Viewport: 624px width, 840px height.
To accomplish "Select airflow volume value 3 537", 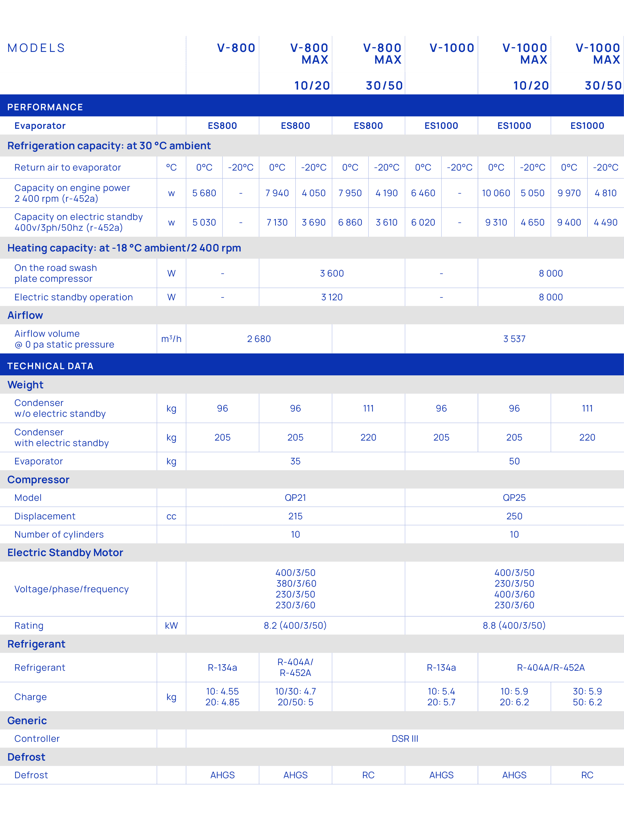I will (514, 339).
